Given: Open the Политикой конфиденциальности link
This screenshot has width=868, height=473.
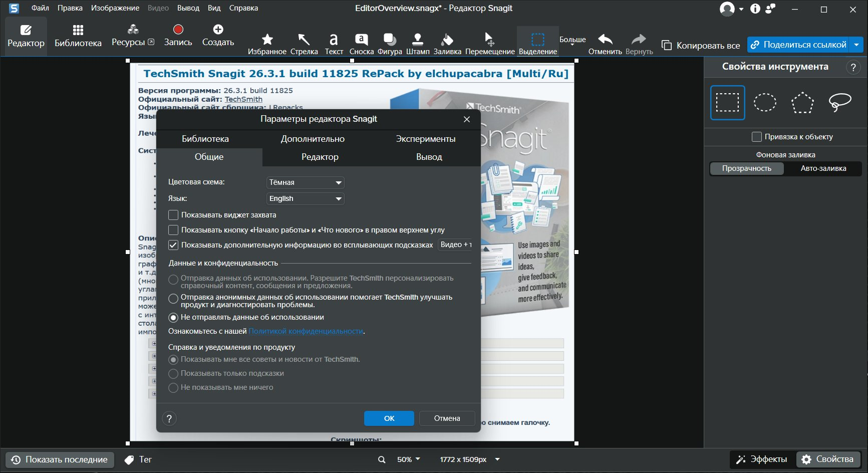Looking at the screenshot, I should point(306,331).
